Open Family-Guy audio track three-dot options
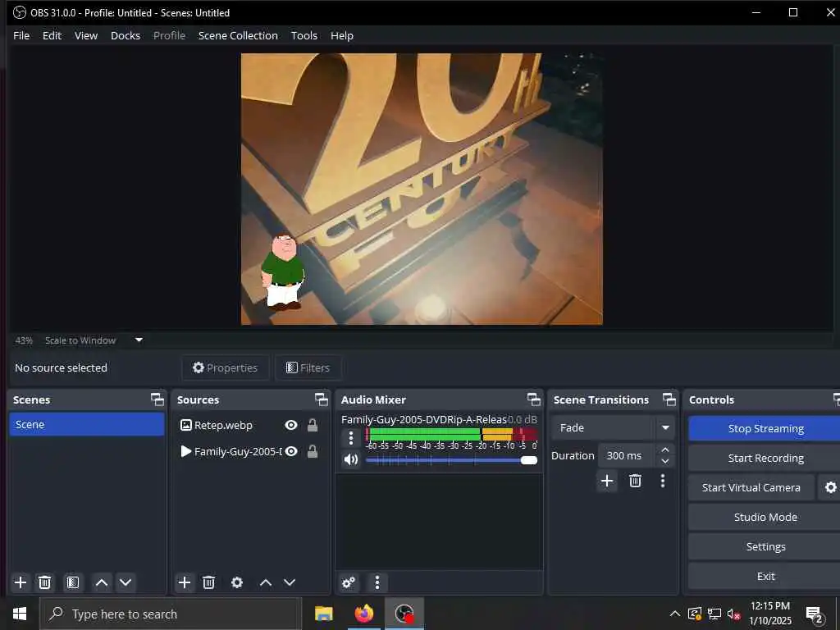The height and width of the screenshot is (630, 840). click(351, 438)
